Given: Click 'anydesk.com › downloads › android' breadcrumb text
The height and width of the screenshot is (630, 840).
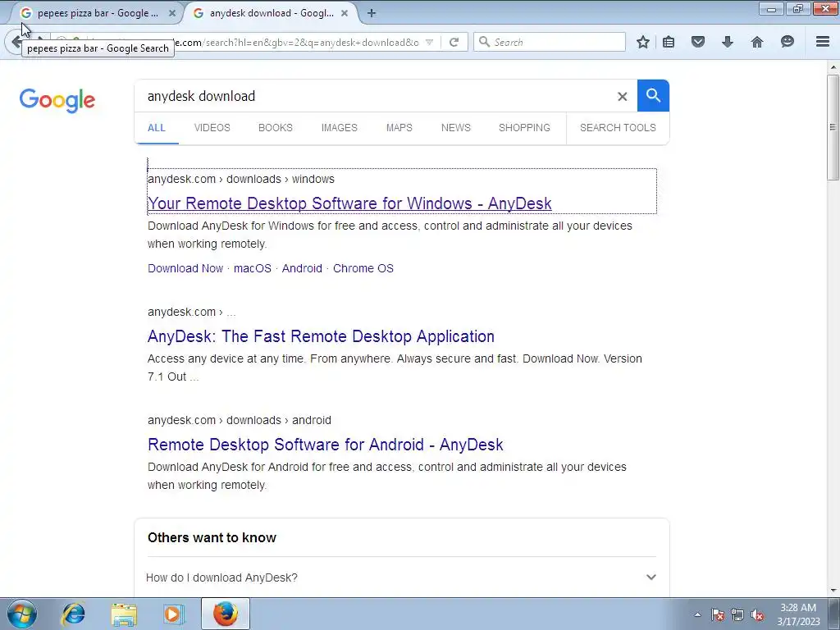Looking at the screenshot, I should [x=240, y=420].
